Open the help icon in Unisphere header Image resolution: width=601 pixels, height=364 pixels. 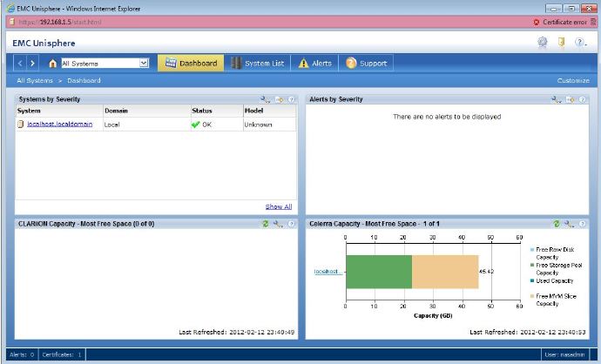click(580, 42)
